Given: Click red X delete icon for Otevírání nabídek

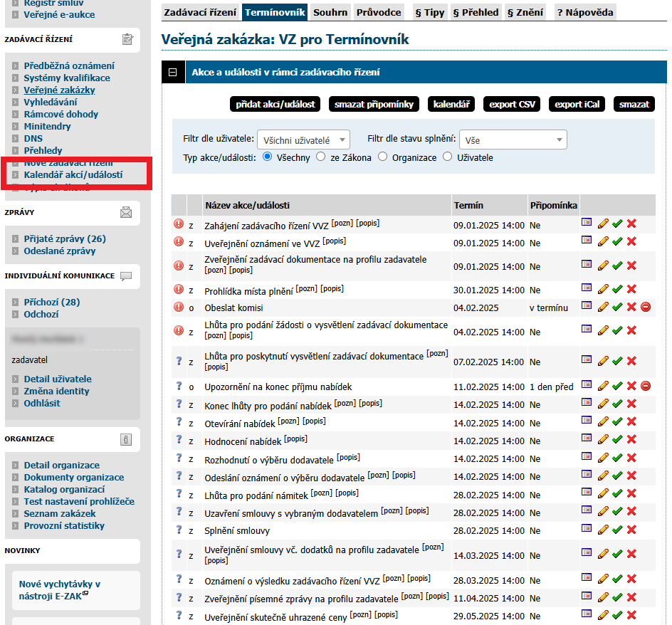Looking at the screenshot, I should click(x=631, y=421).
